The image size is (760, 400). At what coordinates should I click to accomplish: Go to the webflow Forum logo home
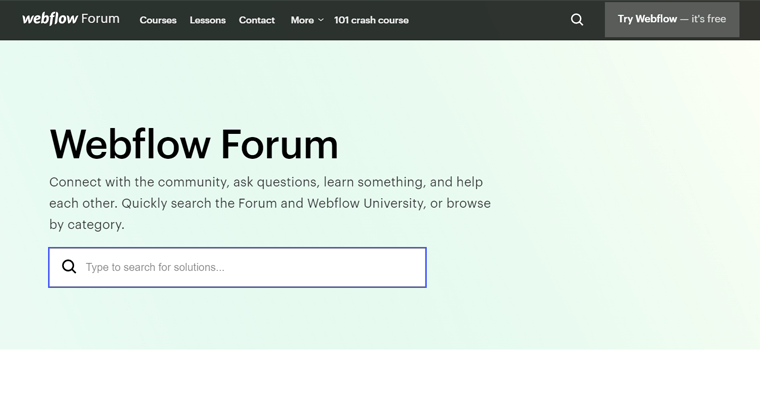[71, 19]
